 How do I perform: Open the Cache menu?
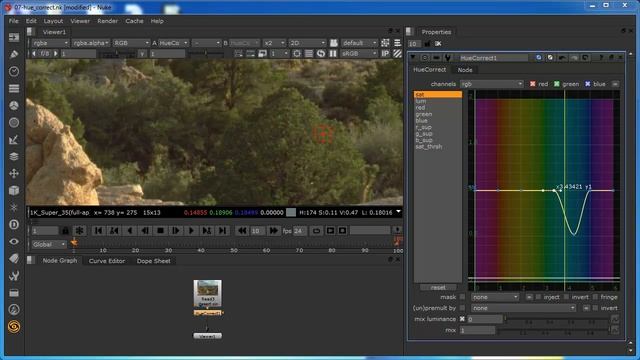[134, 21]
